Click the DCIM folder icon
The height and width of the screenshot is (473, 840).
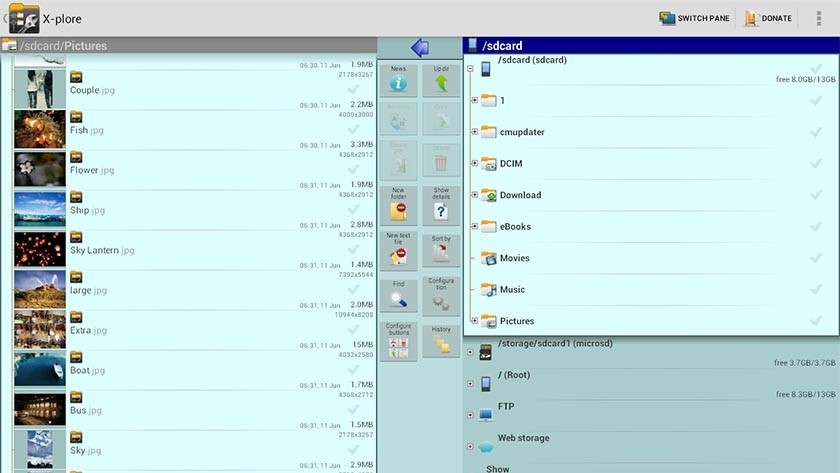[488, 163]
